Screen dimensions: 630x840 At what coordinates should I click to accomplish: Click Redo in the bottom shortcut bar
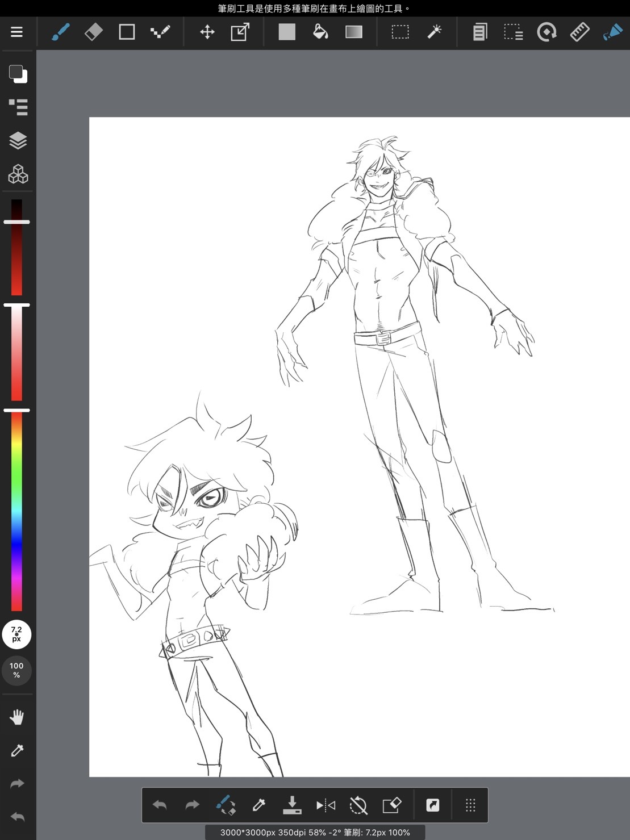tap(193, 805)
